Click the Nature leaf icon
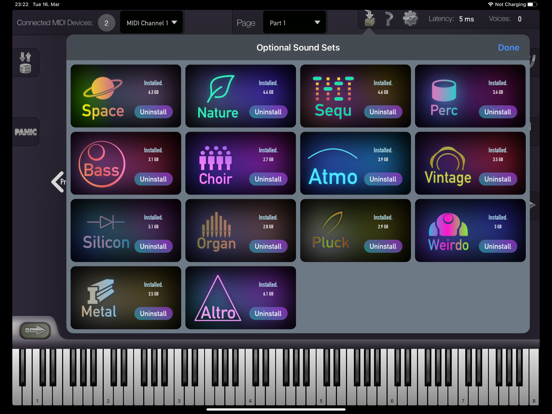The height and width of the screenshot is (414, 552). point(220,88)
